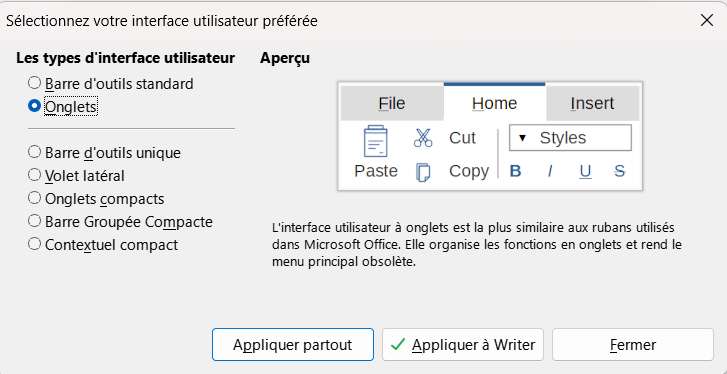Click the Fermer button

coord(632,345)
